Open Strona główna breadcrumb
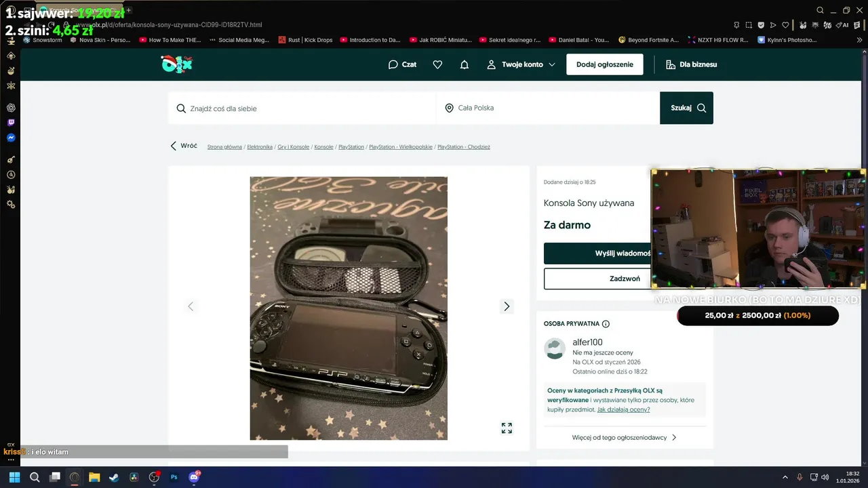Screen dimensions: 868x488 pos(224,147)
